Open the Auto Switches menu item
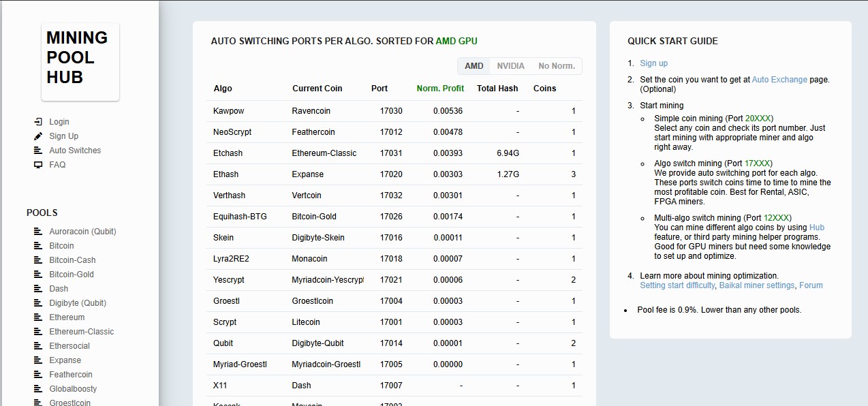 tap(75, 150)
